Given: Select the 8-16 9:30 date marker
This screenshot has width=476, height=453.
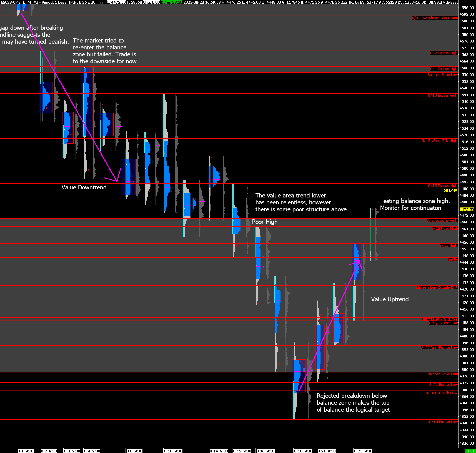Looking at the screenshot, I should tap(265, 451).
